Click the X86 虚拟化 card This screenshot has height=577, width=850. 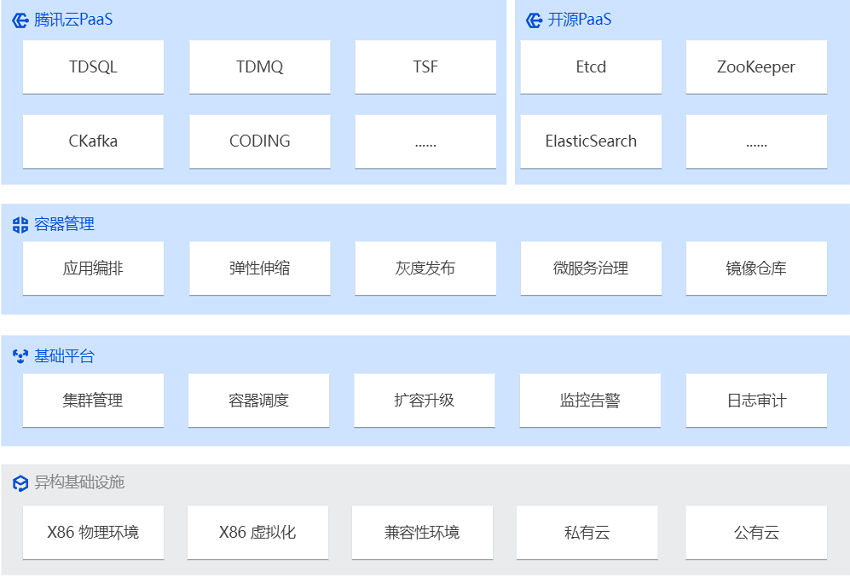pyautogui.click(x=257, y=532)
